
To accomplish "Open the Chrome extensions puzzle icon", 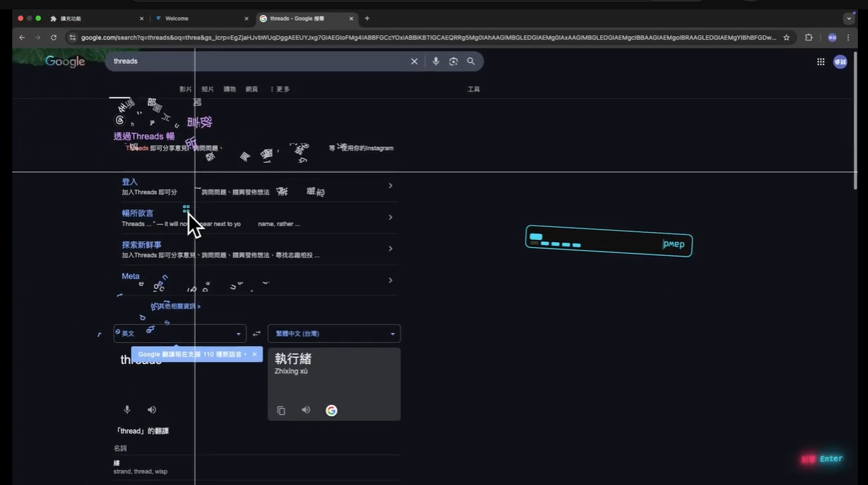I will (808, 37).
